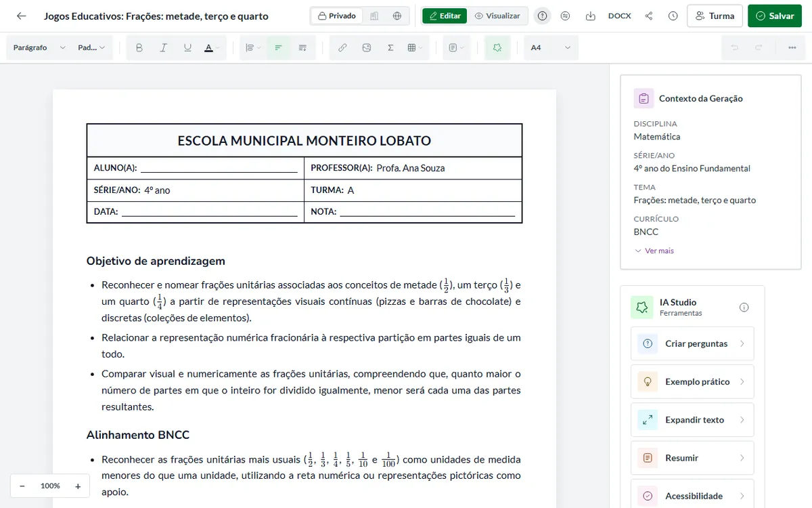
Task: Select the school visibility option icon
Action: coord(374,16)
